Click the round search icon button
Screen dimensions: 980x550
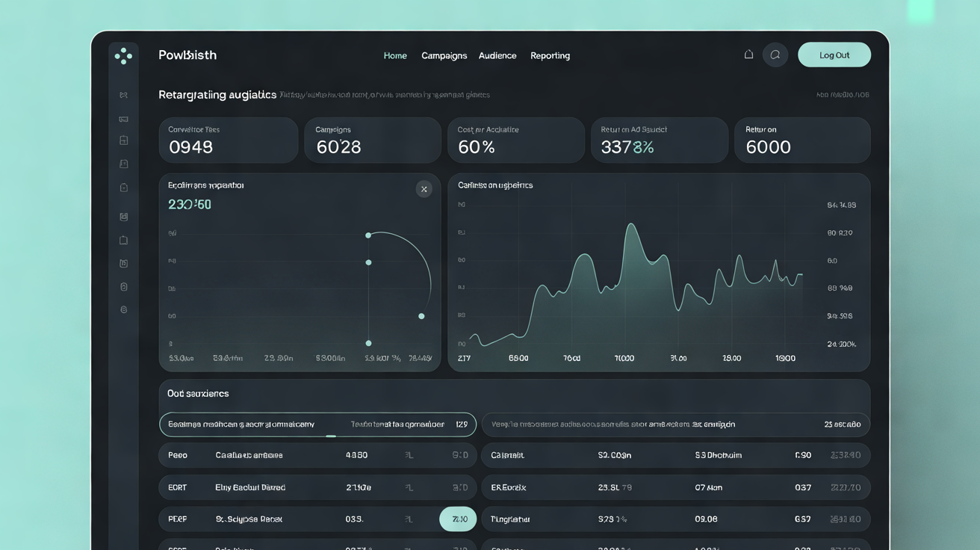click(775, 55)
